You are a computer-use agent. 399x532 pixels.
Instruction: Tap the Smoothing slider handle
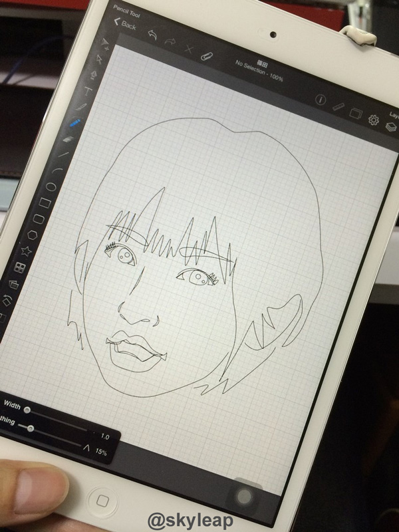(30, 428)
